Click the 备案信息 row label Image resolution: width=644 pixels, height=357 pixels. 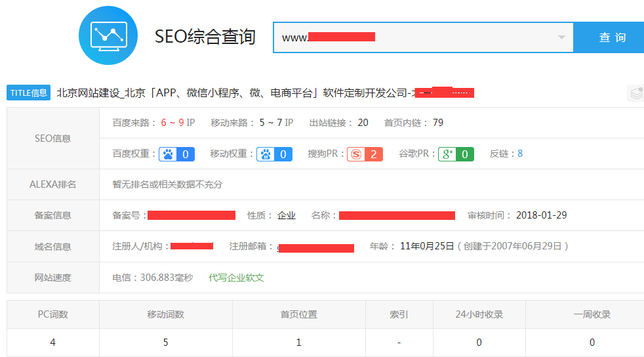52,215
